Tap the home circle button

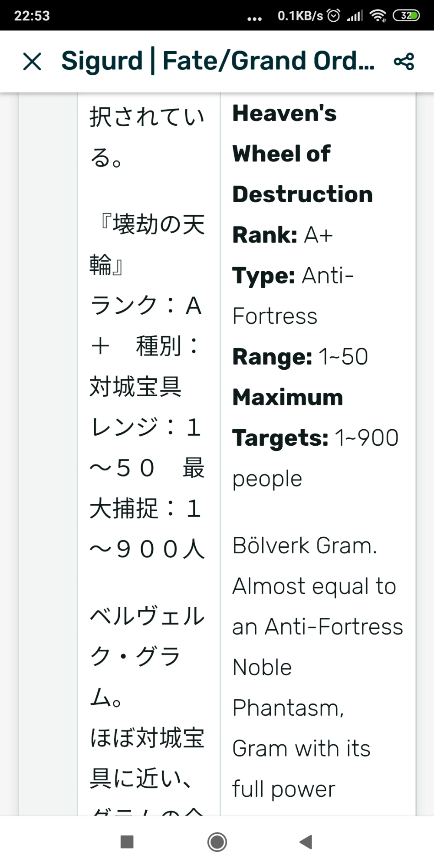pos(216,841)
